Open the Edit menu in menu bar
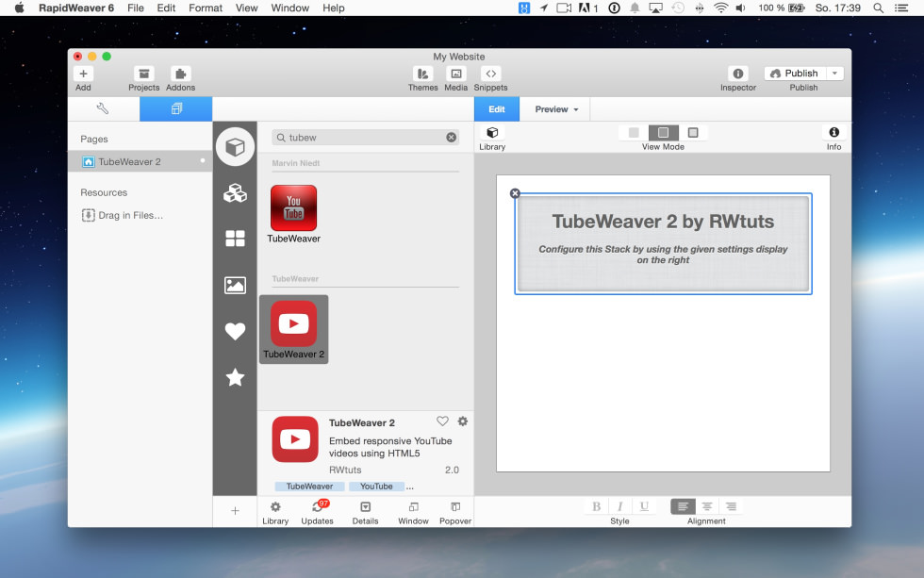Viewport: 924px width, 578px height. coord(166,8)
